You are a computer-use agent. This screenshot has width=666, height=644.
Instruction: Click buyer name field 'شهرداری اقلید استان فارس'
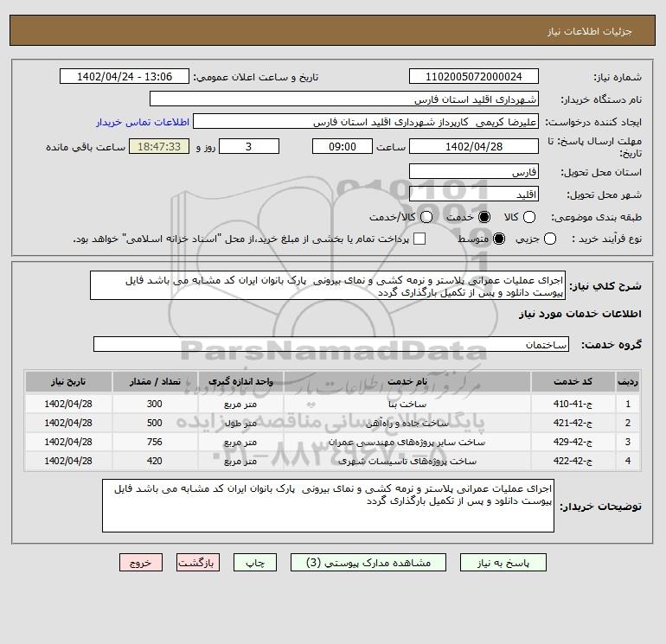coord(344,99)
